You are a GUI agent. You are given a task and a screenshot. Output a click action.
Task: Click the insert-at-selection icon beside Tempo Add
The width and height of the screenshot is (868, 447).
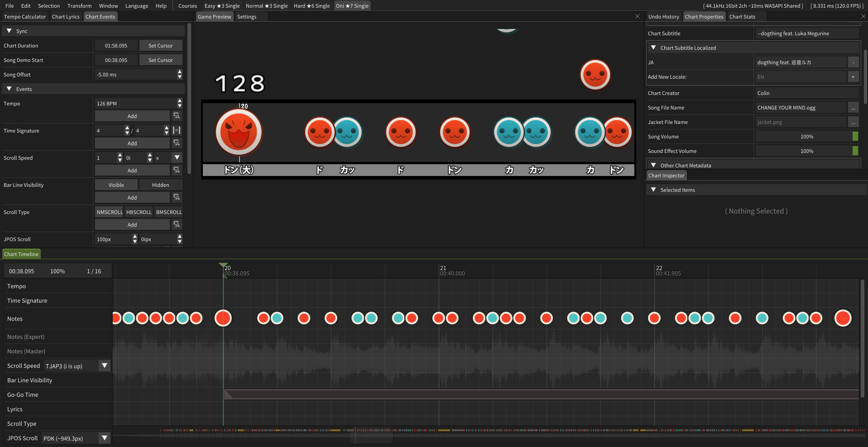pyautogui.click(x=177, y=116)
